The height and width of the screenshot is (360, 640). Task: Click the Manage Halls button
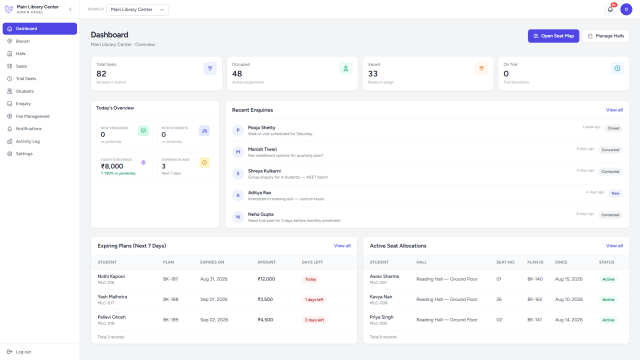pyautogui.click(x=606, y=36)
